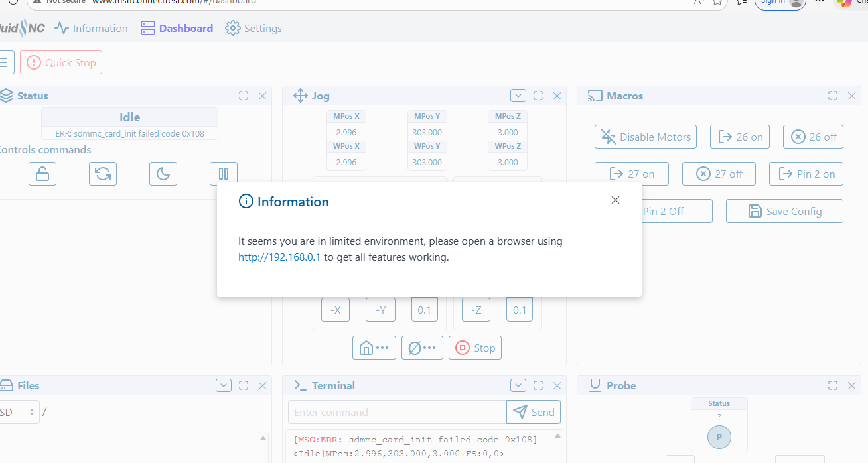The width and height of the screenshot is (868, 463).
Task: Click the refresh reset icon in Status panel
Action: [103, 174]
